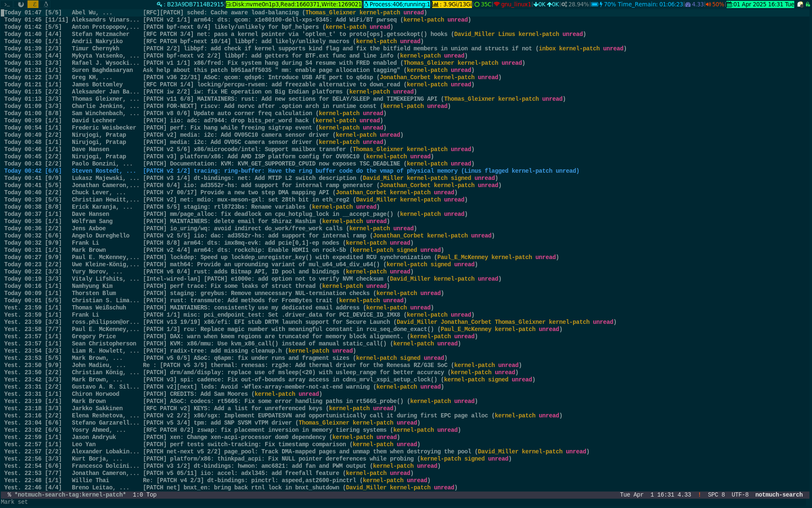
Task: Open Rafael J. Wysocki x86/fred thread
Action: coord(264,63)
